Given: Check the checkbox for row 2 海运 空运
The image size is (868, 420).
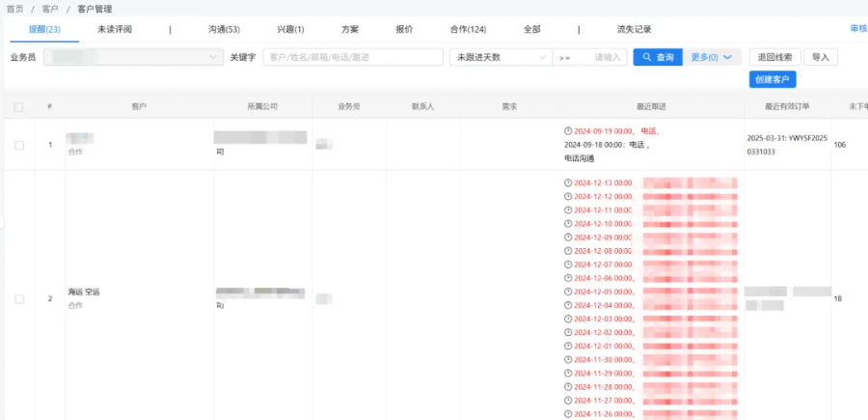Looking at the screenshot, I should coord(19,299).
